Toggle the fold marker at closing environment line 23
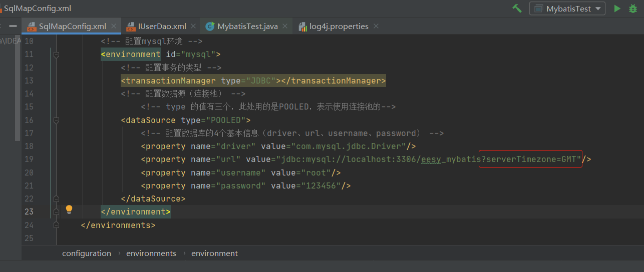 [57, 212]
